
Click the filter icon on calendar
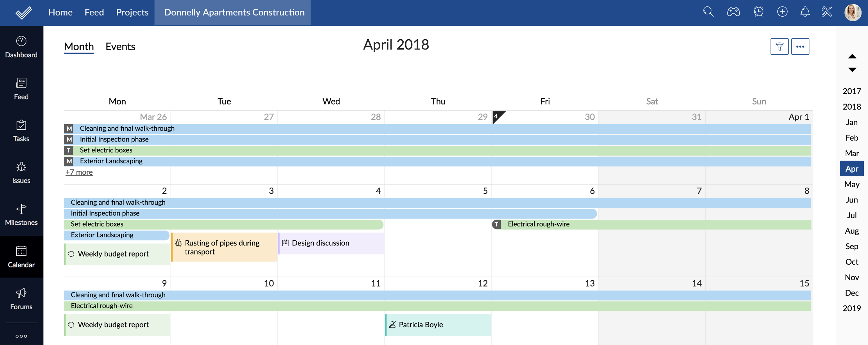coord(779,46)
